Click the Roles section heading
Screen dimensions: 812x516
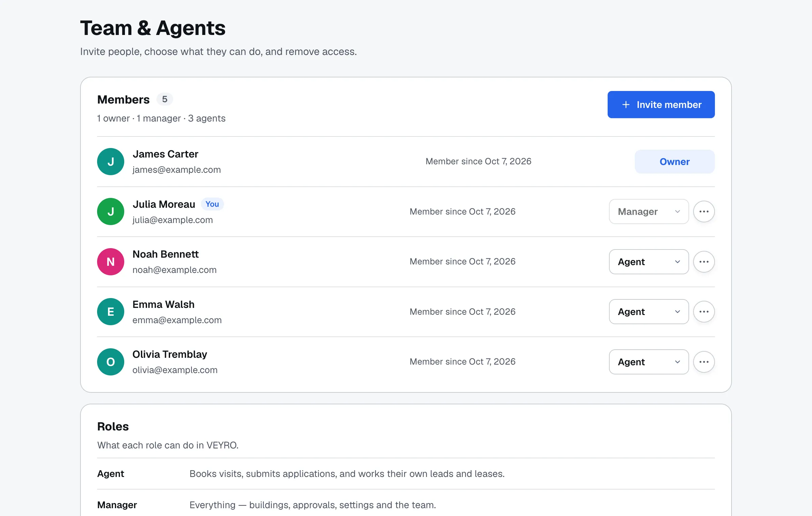(x=113, y=426)
